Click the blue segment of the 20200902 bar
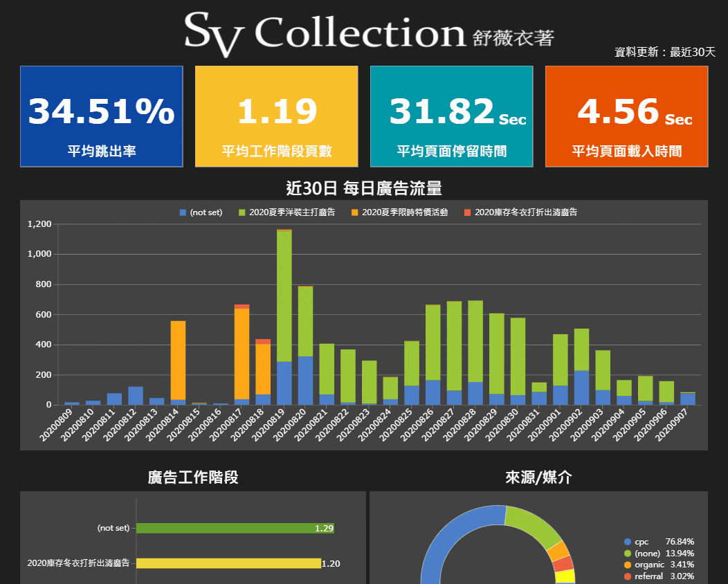Image resolution: width=728 pixels, height=584 pixels. [x=582, y=387]
